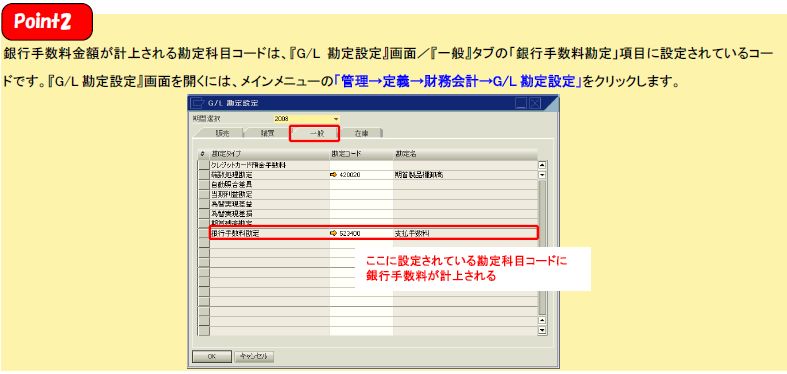Screen dimensions: 787x374
Task: Click the bottom-most scroll-down arrow
Action: point(542,330)
